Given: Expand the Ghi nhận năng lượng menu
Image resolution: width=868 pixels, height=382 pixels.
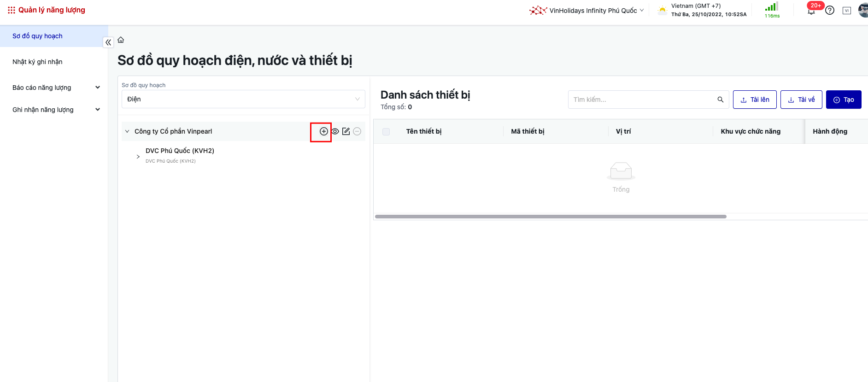Looking at the screenshot, I should (x=56, y=110).
